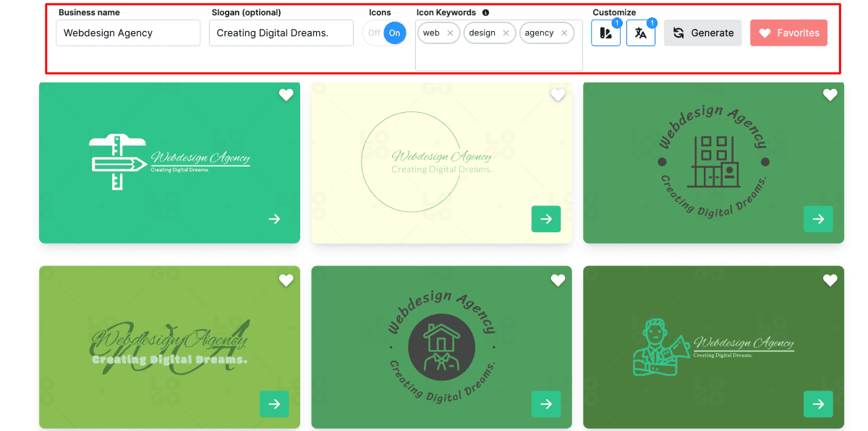Viewport: 868px width, 431px height.
Task: Open the Favorites list
Action: click(788, 33)
